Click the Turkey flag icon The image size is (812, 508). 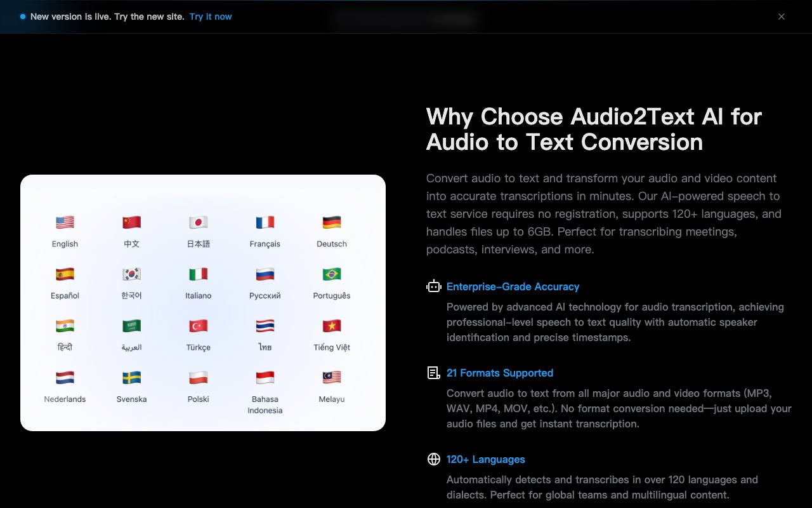tap(199, 326)
